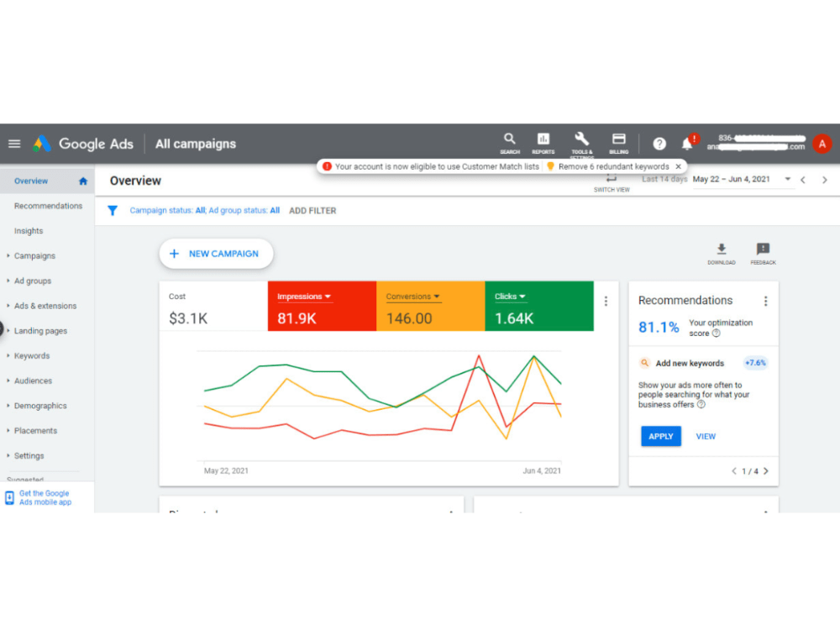Click Get the Google Ads mobile app
The image size is (840, 630).
[45, 497]
